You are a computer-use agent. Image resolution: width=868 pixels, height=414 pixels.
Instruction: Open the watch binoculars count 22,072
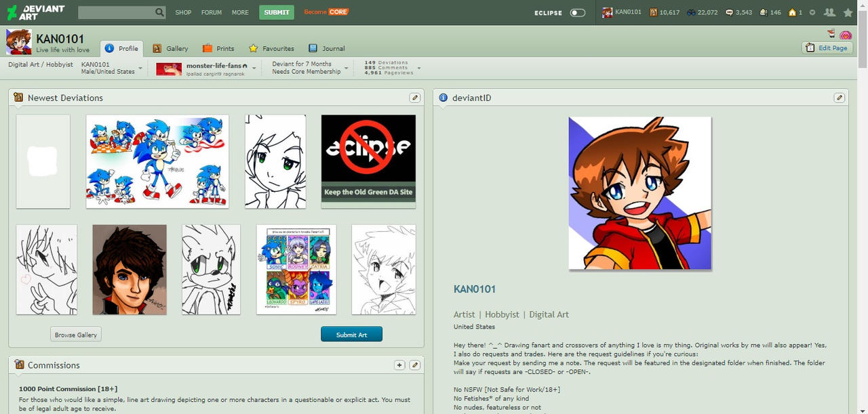click(702, 12)
